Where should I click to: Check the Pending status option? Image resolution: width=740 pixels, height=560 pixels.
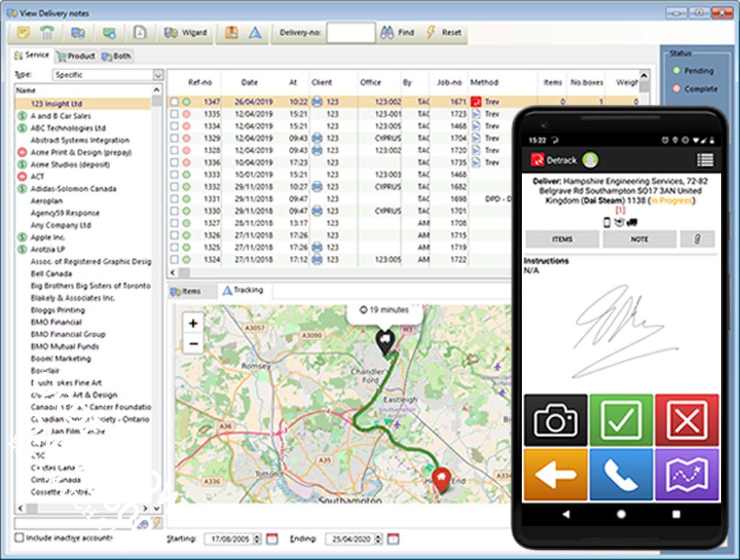coord(676,71)
